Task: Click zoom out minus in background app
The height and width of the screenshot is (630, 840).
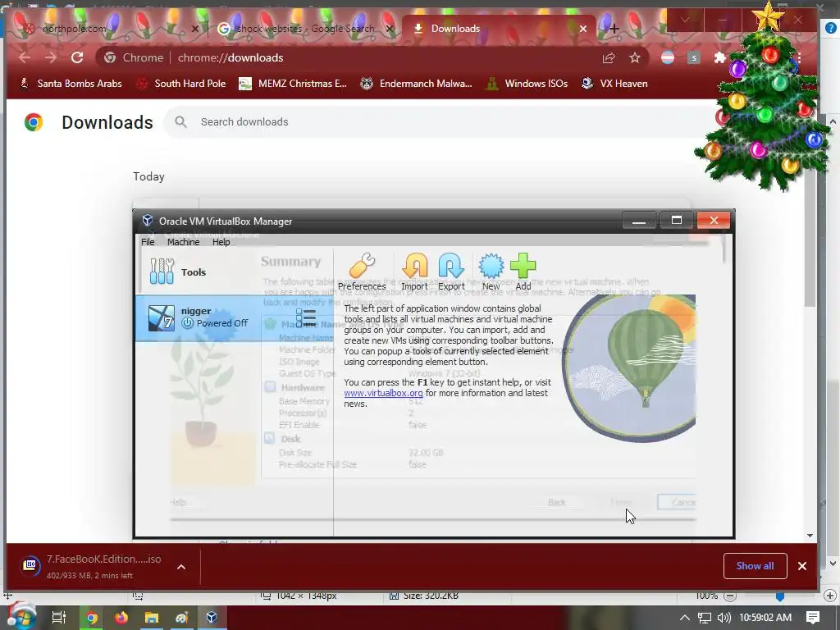Action: click(x=729, y=596)
